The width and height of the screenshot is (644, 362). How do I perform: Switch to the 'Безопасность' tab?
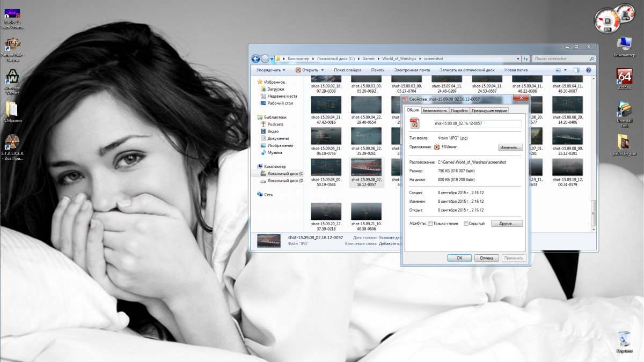[x=434, y=110]
